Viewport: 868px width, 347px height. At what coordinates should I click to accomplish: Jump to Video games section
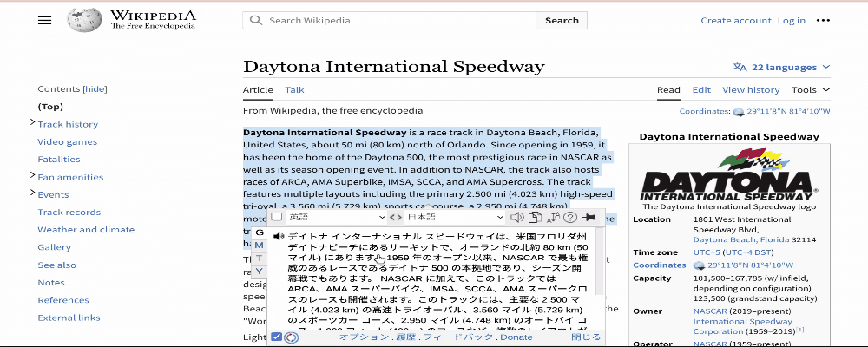67,141
